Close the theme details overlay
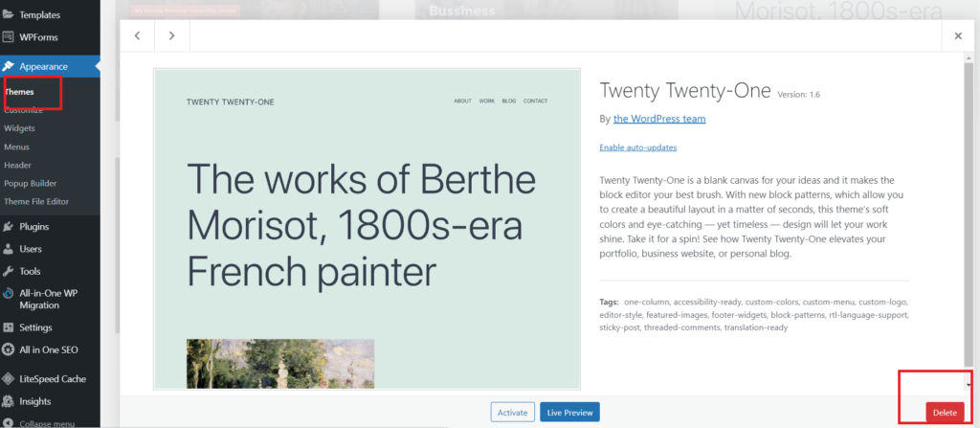Screen dimensions: 980x428 click(x=958, y=35)
